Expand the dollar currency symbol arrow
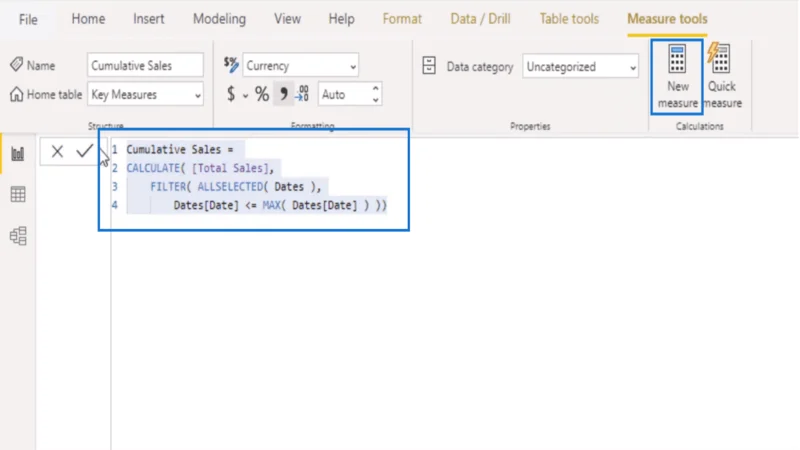Viewport: 800px width, 450px height. tap(245, 96)
